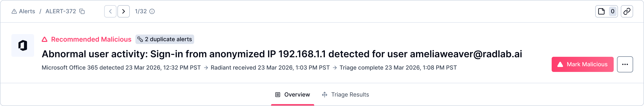Switch to the Overview tab
644x106 pixels.
pos(292,95)
